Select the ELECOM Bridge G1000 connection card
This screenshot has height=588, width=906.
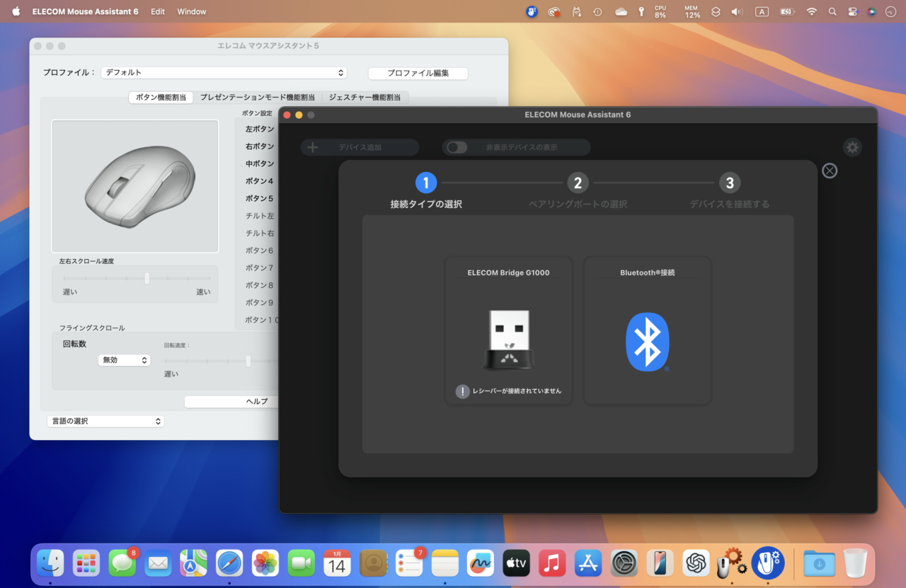[508, 330]
